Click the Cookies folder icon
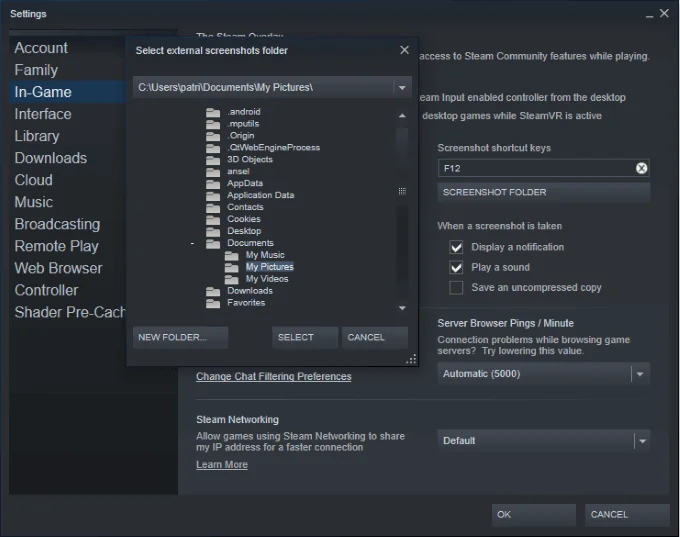Viewport: 680px width, 537px height. 212,220
